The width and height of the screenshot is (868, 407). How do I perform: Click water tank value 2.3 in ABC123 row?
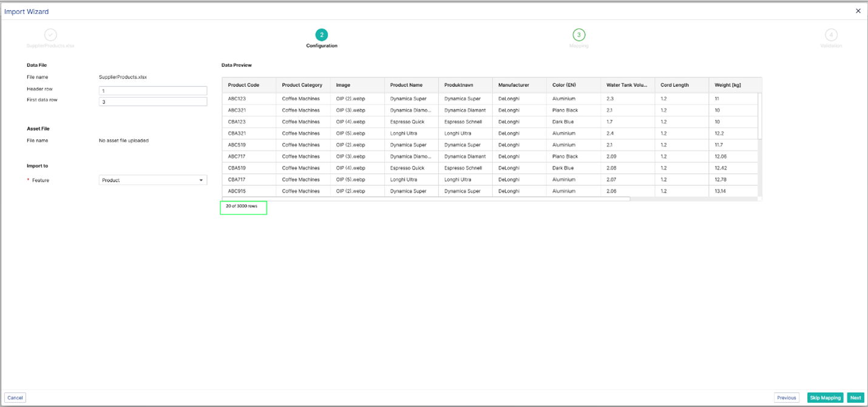pyautogui.click(x=627, y=98)
